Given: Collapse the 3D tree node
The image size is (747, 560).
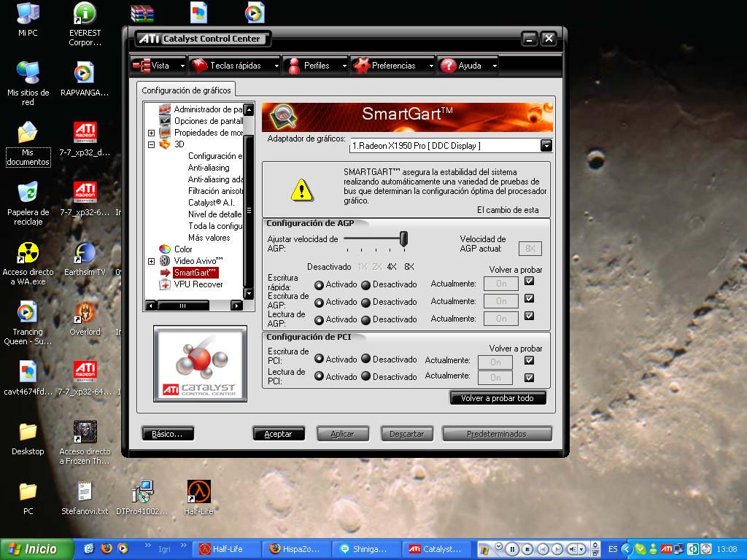Looking at the screenshot, I should click(x=152, y=144).
